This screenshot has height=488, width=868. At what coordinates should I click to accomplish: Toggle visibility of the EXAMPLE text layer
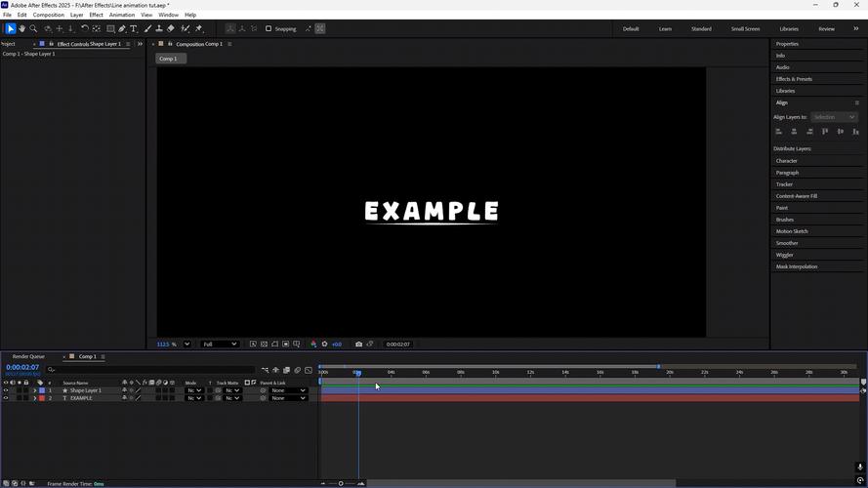pyautogui.click(x=6, y=398)
